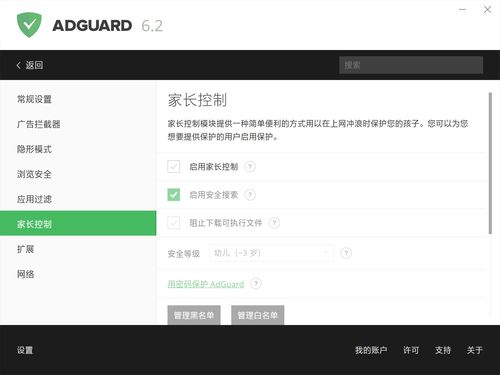Click the AdGuard shield logo
Image resolution: width=500 pixels, height=375 pixels.
coord(29,25)
